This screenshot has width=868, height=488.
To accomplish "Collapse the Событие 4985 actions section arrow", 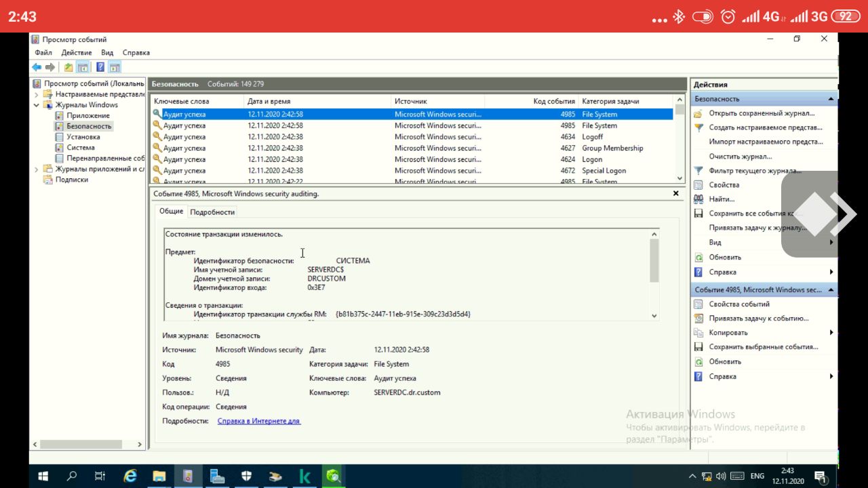I will [831, 290].
